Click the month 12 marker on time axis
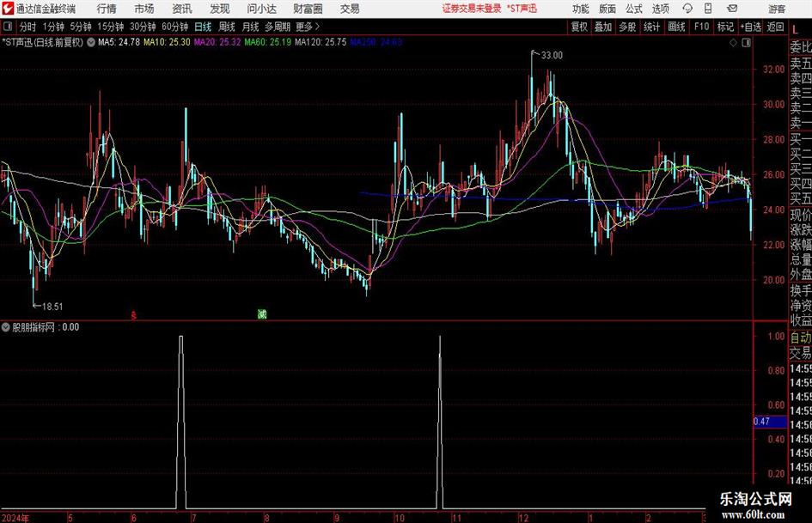 point(523,518)
